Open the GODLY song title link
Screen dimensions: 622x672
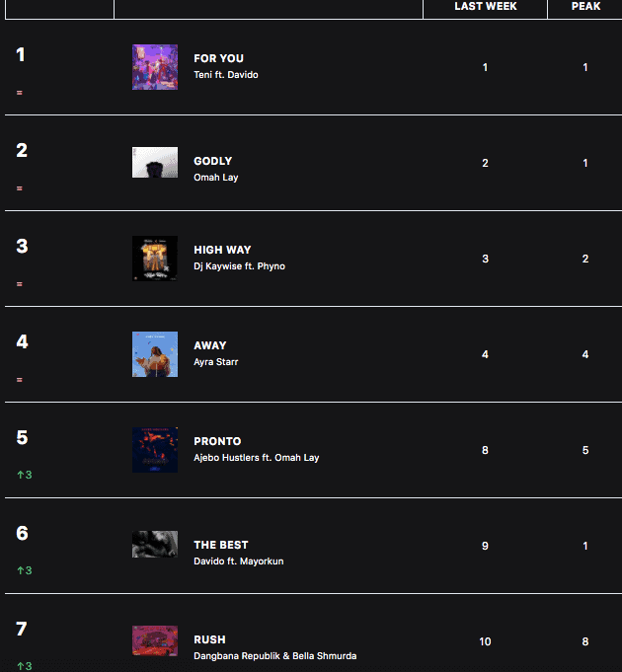pos(213,161)
